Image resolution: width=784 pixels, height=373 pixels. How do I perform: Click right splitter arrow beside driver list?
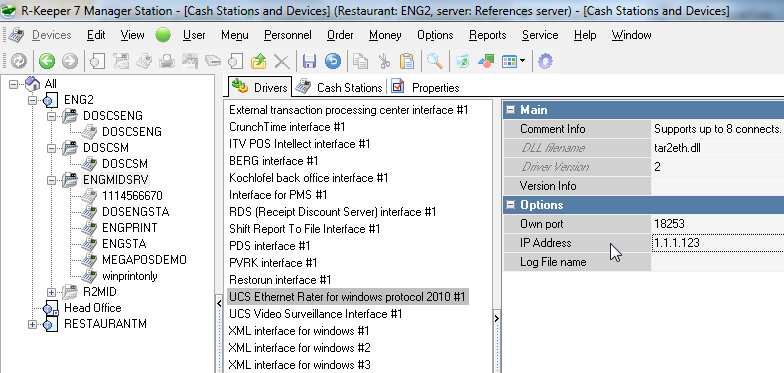pyautogui.click(x=496, y=318)
